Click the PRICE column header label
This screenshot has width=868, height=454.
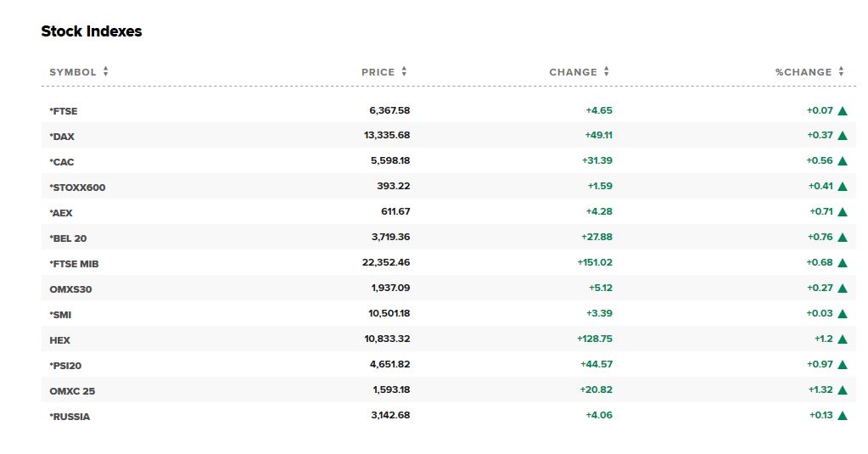point(378,72)
